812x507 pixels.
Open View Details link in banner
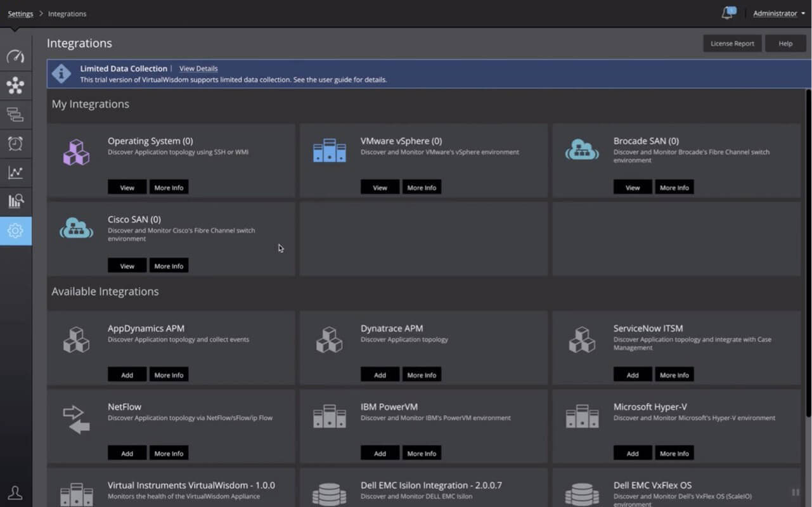click(198, 68)
